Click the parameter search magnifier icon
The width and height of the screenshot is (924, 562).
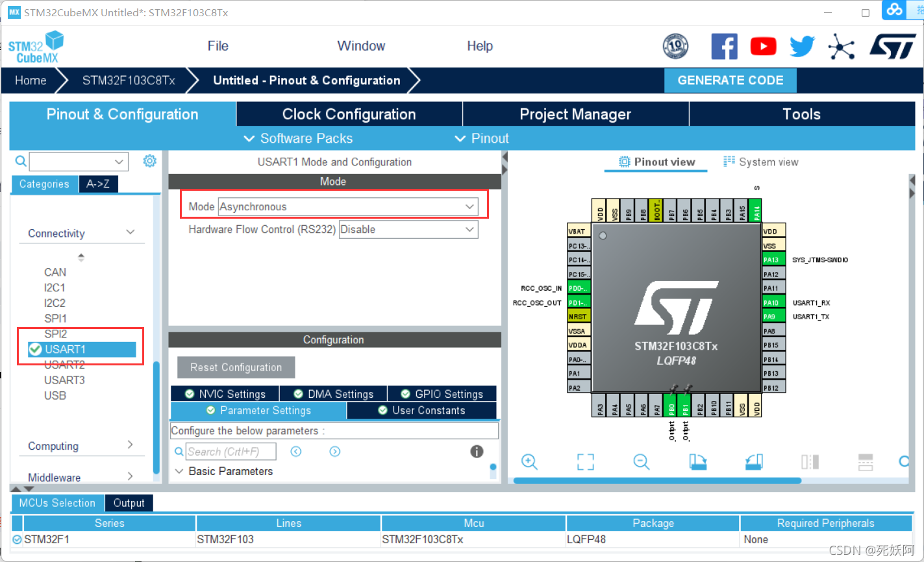(x=179, y=452)
